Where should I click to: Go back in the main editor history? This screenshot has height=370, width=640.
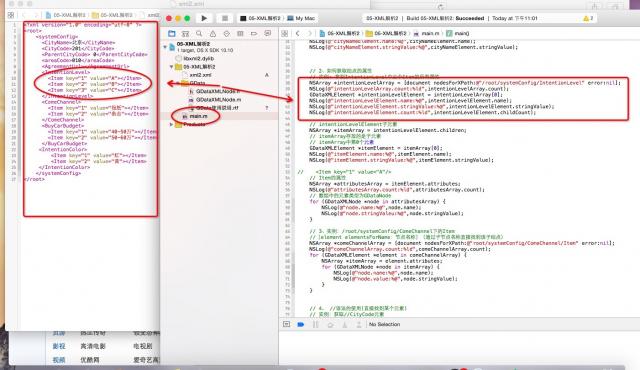click(x=298, y=33)
